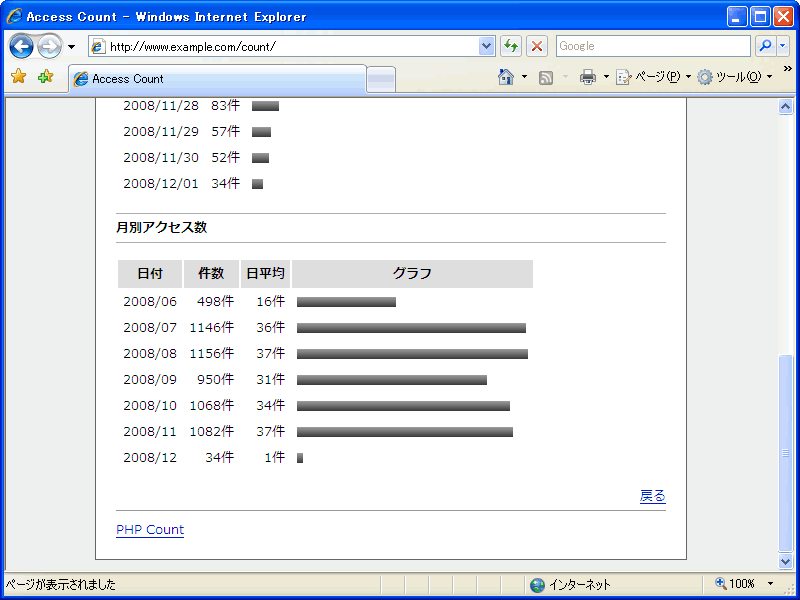
Task: Open the zoom level dropdown at 100%
Action: (x=770, y=584)
